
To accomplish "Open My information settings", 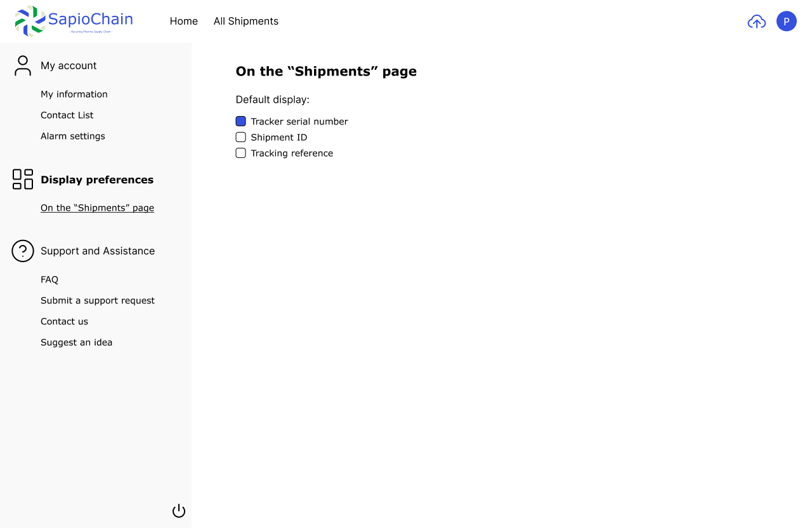I will click(x=74, y=94).
